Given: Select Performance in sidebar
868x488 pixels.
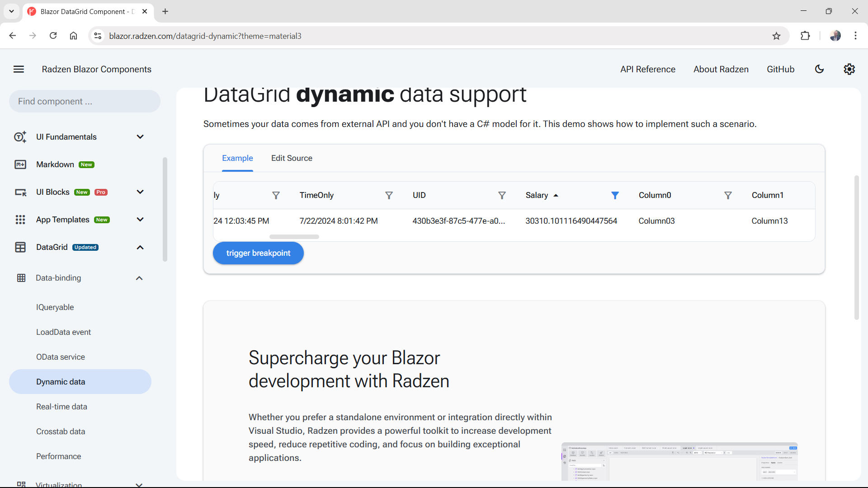Looking at the screenshot, I should (x=58, y=456).
